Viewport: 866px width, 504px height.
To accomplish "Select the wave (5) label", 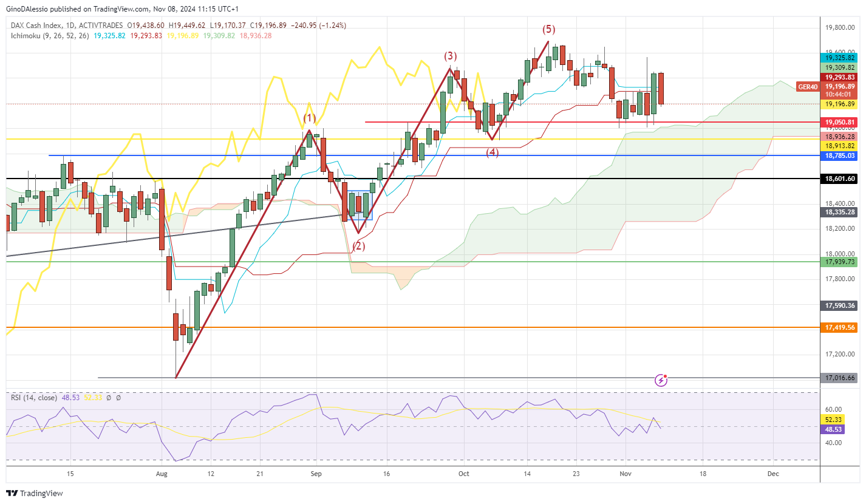I will point(548,29).
